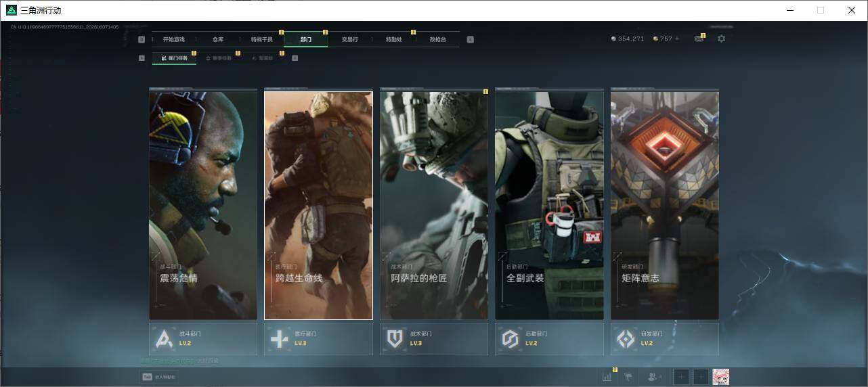This screenshot has height=387, width=868.
Task: Switch to 特战干员 tab
Action: pos(262,39)
